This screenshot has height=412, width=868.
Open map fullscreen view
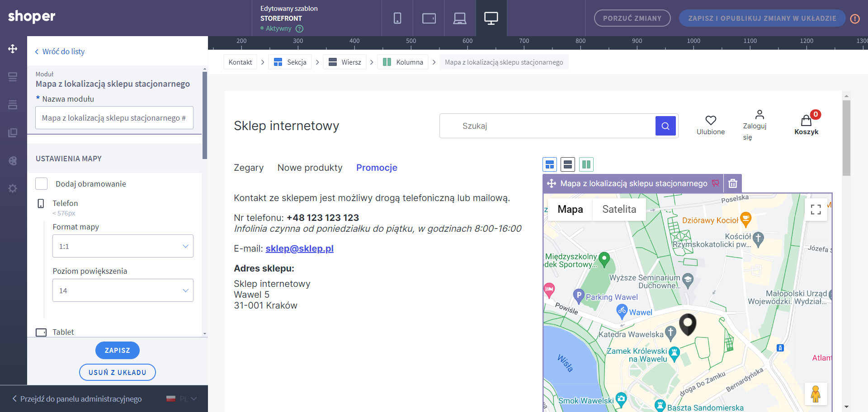(816, 210)
